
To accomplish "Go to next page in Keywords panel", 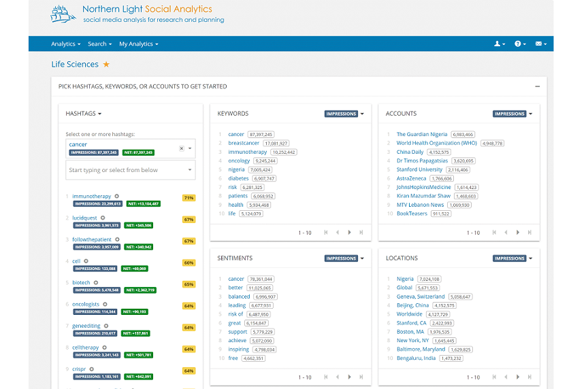I will point(350,233).
